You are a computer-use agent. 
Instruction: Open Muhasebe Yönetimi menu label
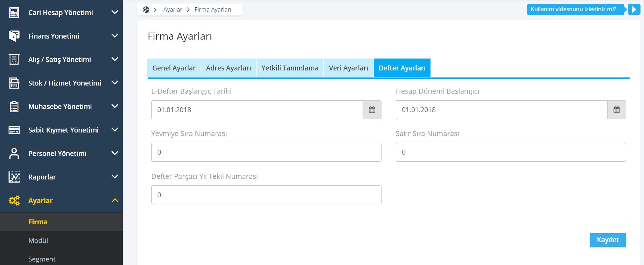click(x=60, y=107)
